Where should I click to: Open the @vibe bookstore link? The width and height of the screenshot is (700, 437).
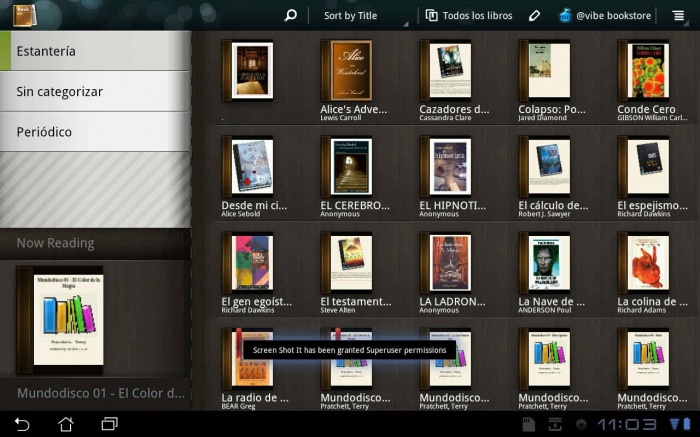[605, 16]
